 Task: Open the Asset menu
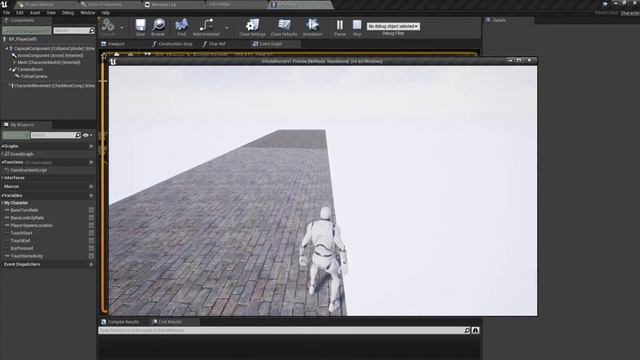pos(35,13)
